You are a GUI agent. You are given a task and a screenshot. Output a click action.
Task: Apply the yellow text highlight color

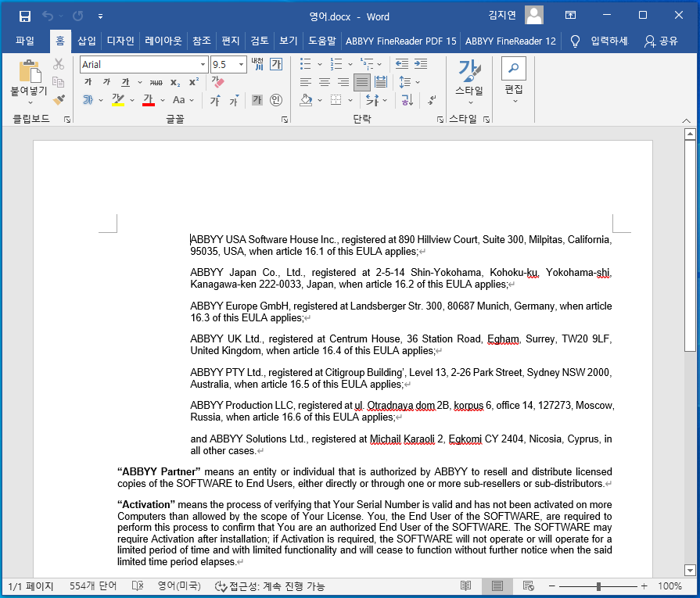click(118, 100)
